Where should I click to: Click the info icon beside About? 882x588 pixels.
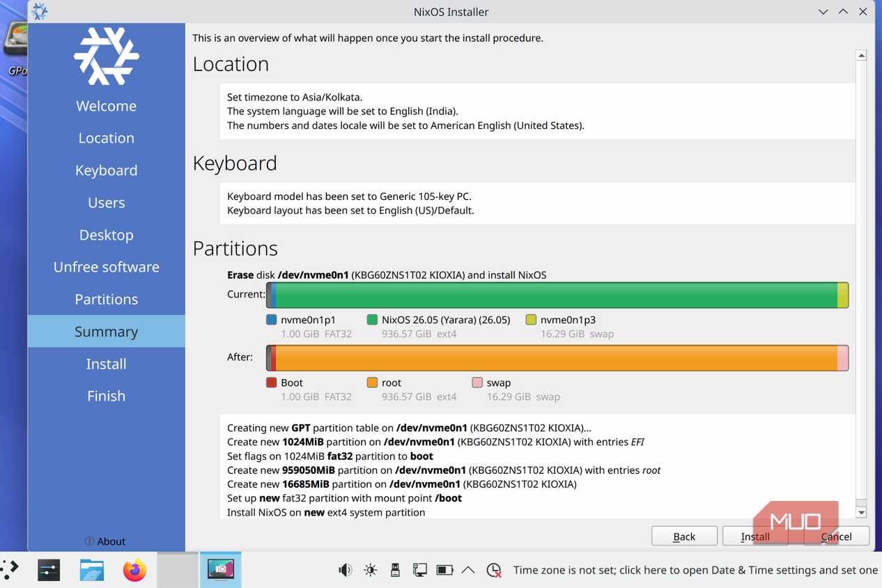89,541
